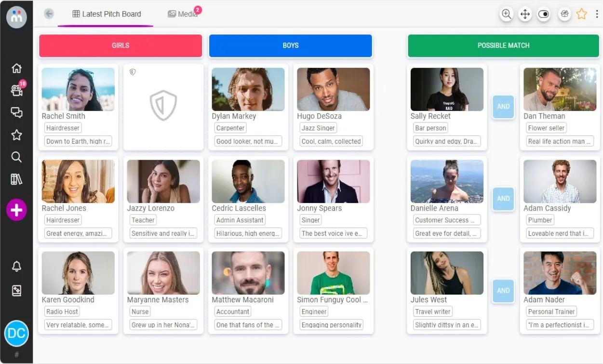Toggle the view switch in toolbar
Screen dimensions: 603x364
click(544, 14)
